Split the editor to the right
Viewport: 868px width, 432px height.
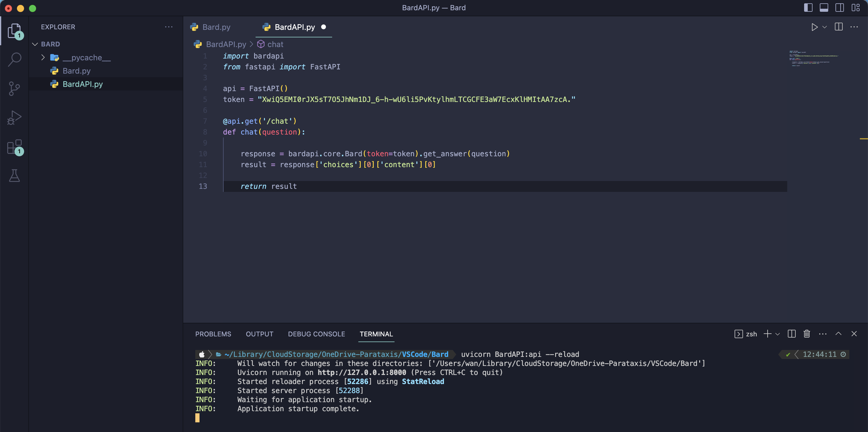coord(838,27)
